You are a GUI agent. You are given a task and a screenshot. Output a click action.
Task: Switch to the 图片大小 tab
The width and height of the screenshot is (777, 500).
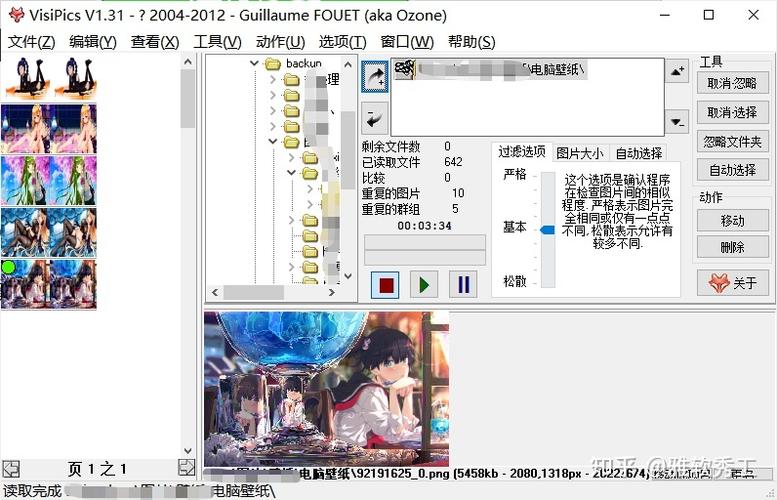coord(580,153)
